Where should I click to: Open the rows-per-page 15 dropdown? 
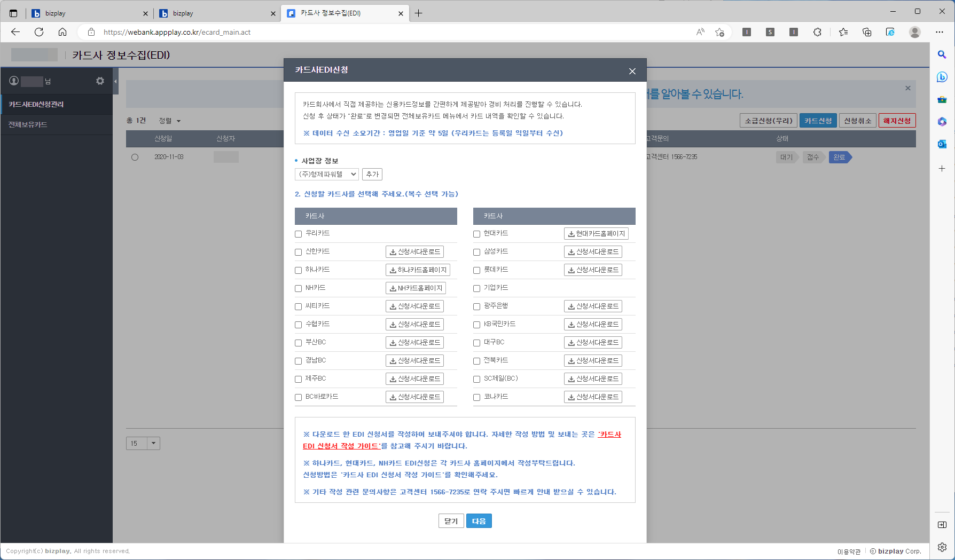(x=143, y=443)
